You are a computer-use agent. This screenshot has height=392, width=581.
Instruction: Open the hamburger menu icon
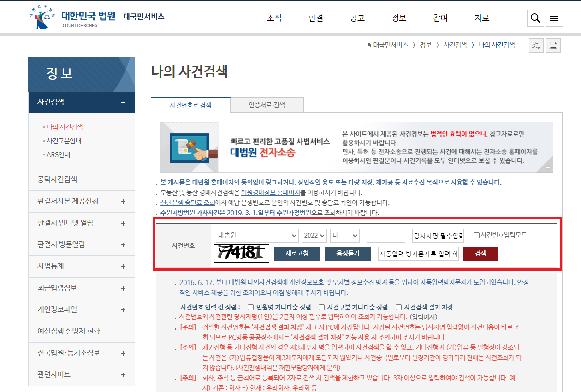(x=554, y=18)
